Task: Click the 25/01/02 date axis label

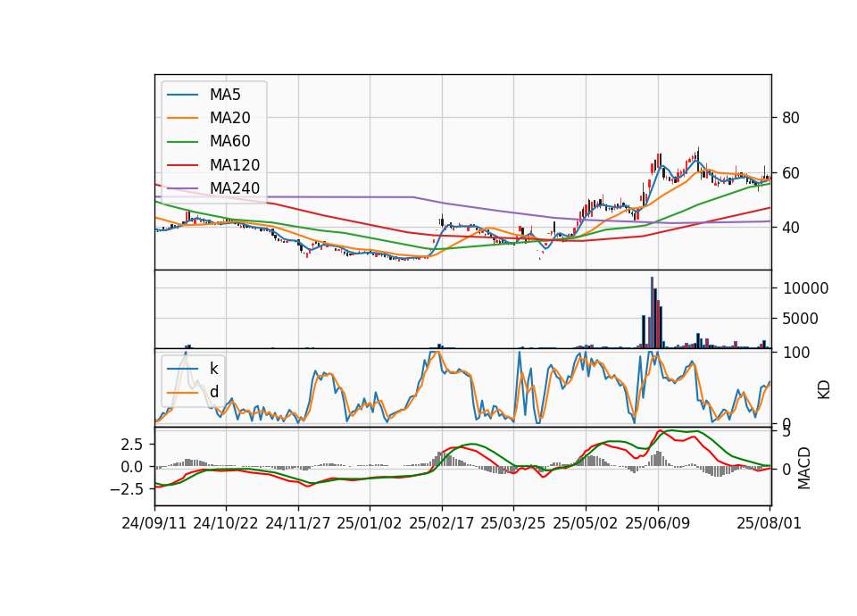Action: pos(370,523)
